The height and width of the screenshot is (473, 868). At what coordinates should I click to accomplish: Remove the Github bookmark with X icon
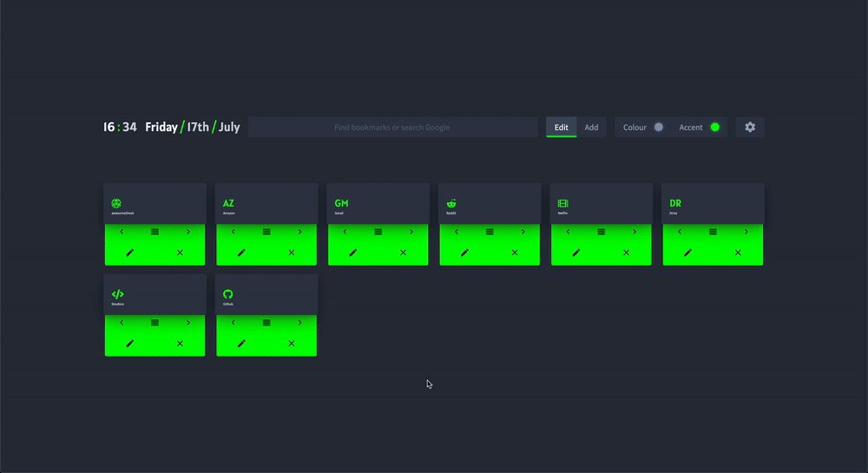(x=292, y=343)
